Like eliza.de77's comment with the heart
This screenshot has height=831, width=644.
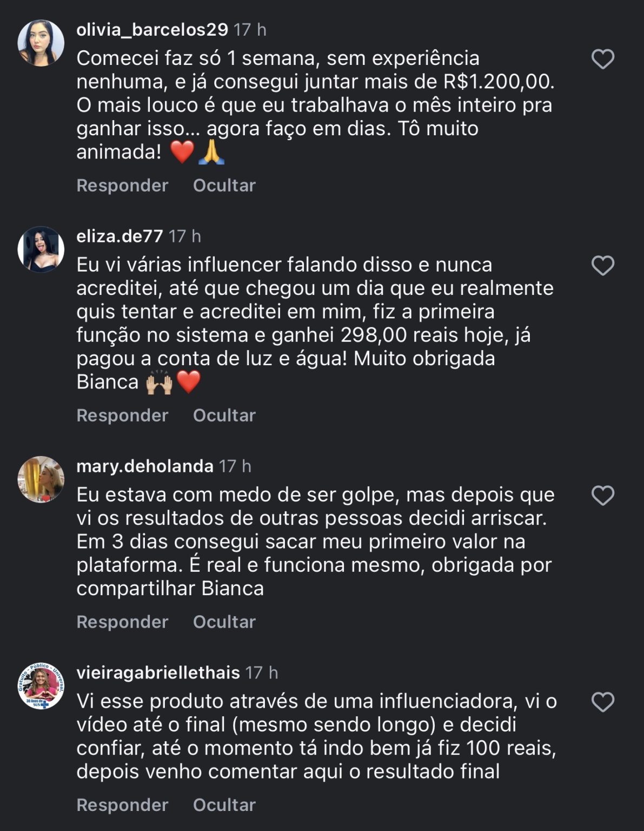click(602, 266)
